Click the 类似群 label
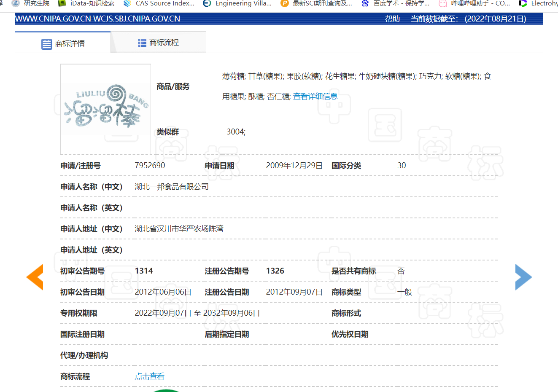The width and height of the screenshot is (558, 392). (168, 132)
